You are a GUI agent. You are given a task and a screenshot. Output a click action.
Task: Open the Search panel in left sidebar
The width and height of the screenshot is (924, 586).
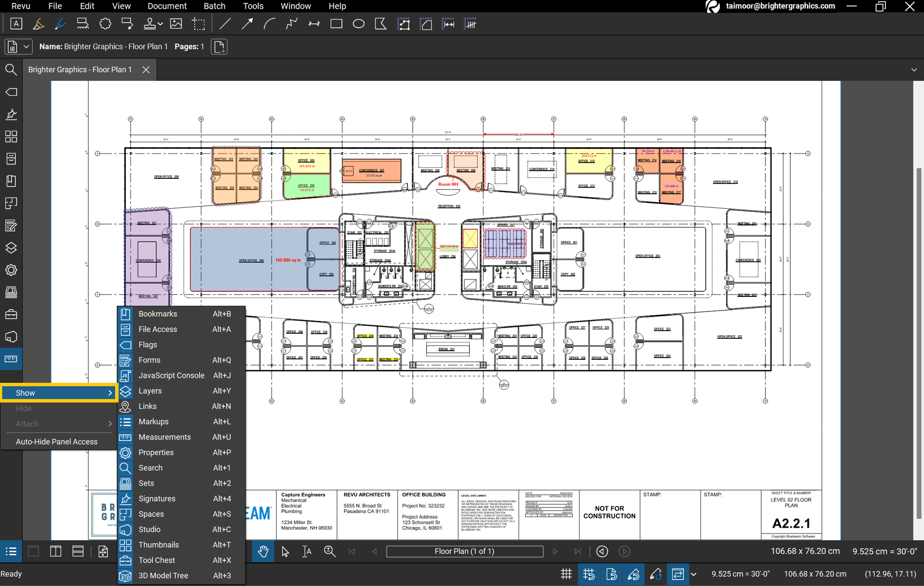(x=11, y=69)
